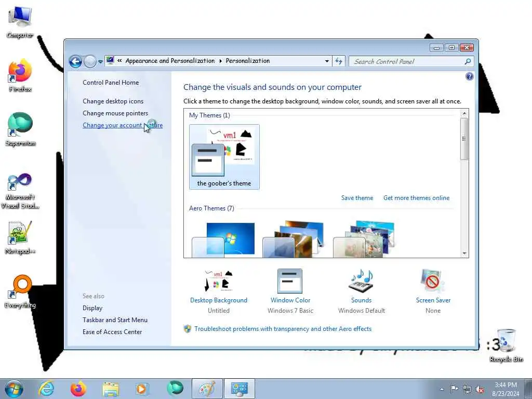Click the Save theme link
This screenshot has height=399, width=532.
357,198
